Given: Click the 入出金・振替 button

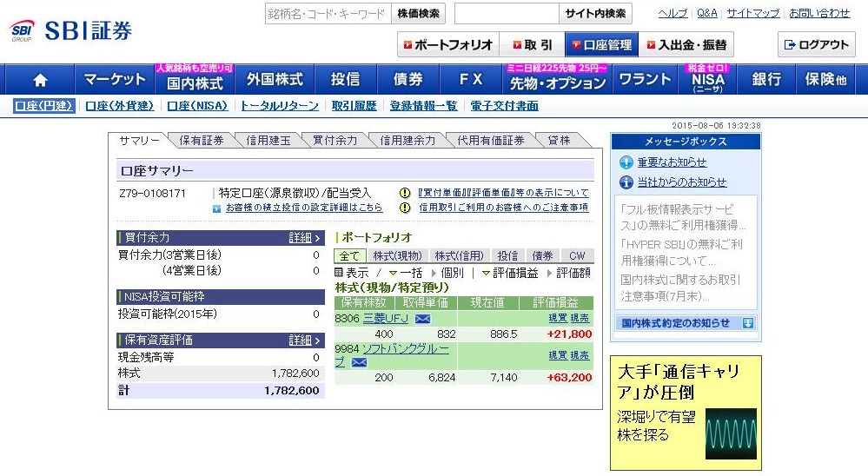Looking at the screenshot, I should 686,44.
